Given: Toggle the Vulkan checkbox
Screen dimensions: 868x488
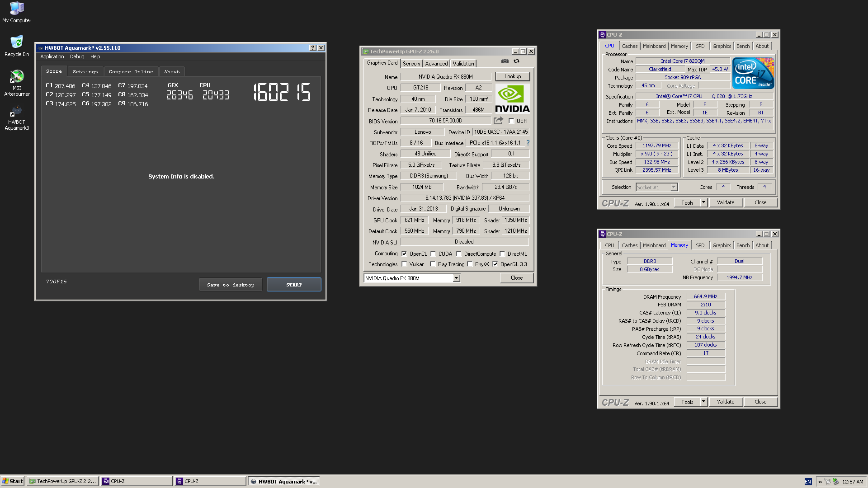Looking at the screenshot, I should pos(404,264).
